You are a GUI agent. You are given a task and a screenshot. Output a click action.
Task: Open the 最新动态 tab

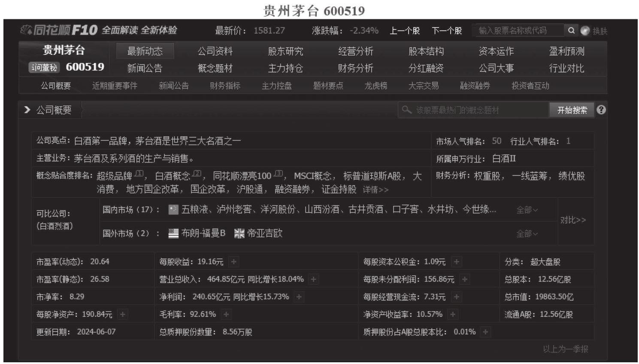pyautogui.click(x=145, y=51)
